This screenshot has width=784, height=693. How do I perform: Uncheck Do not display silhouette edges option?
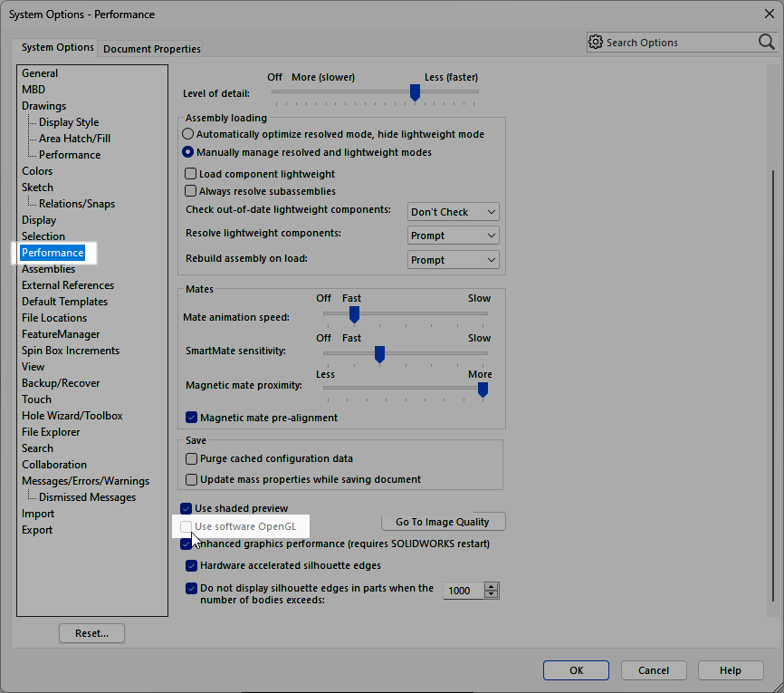click(x=191, y=588)
